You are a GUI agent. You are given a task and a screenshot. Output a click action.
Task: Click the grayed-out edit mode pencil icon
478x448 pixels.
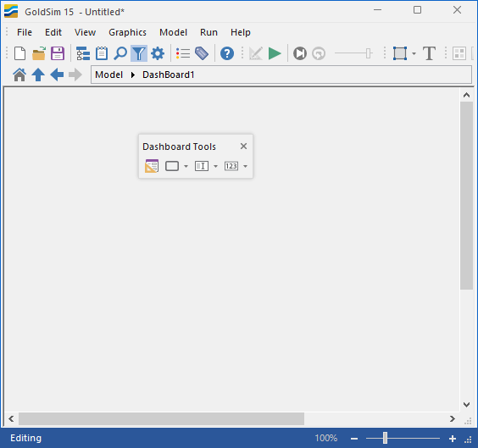point(255,53)
